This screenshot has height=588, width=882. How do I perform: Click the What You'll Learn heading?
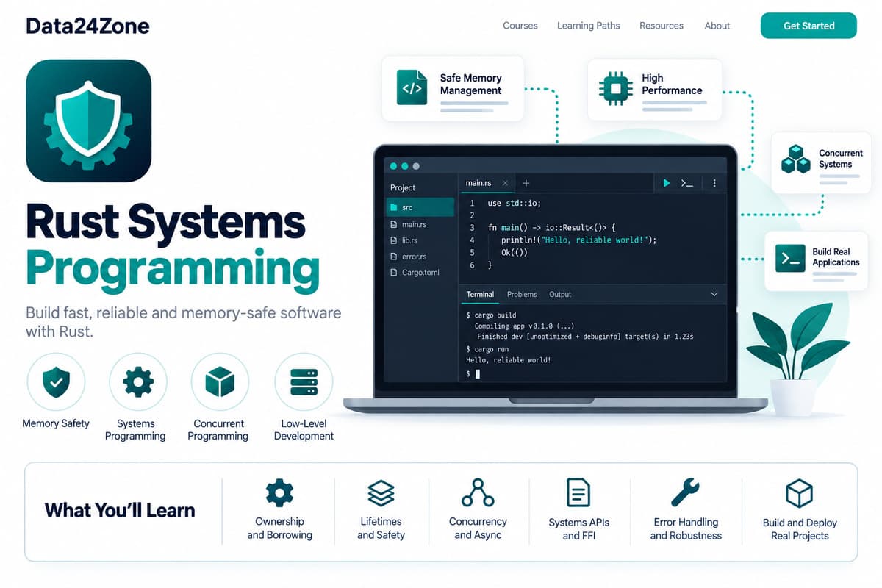120,510
